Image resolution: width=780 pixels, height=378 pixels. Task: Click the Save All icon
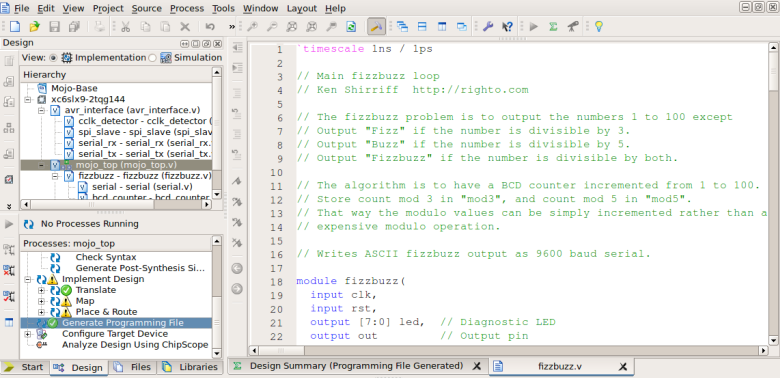click(75, 26)
